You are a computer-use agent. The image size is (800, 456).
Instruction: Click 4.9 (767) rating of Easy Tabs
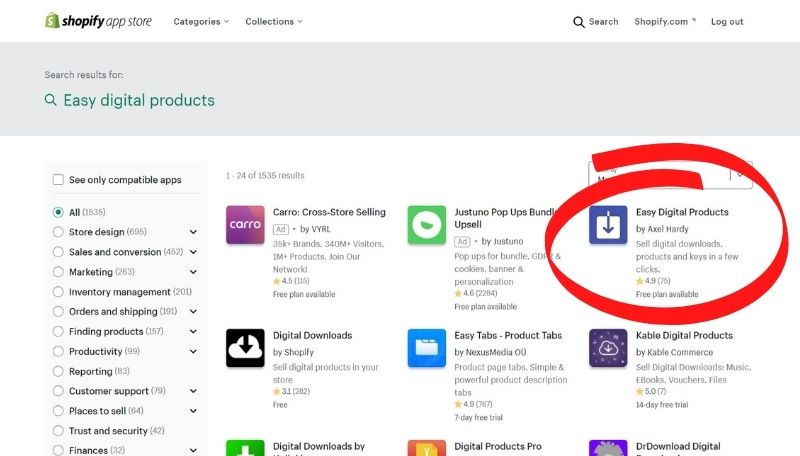point(473,404)
